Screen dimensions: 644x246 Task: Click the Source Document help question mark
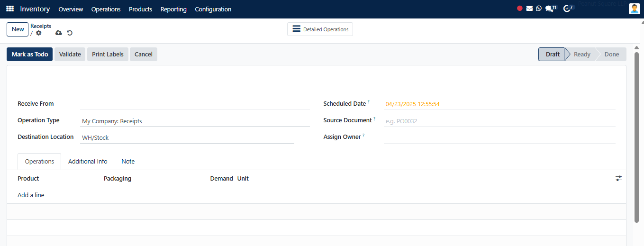[374, 118]
